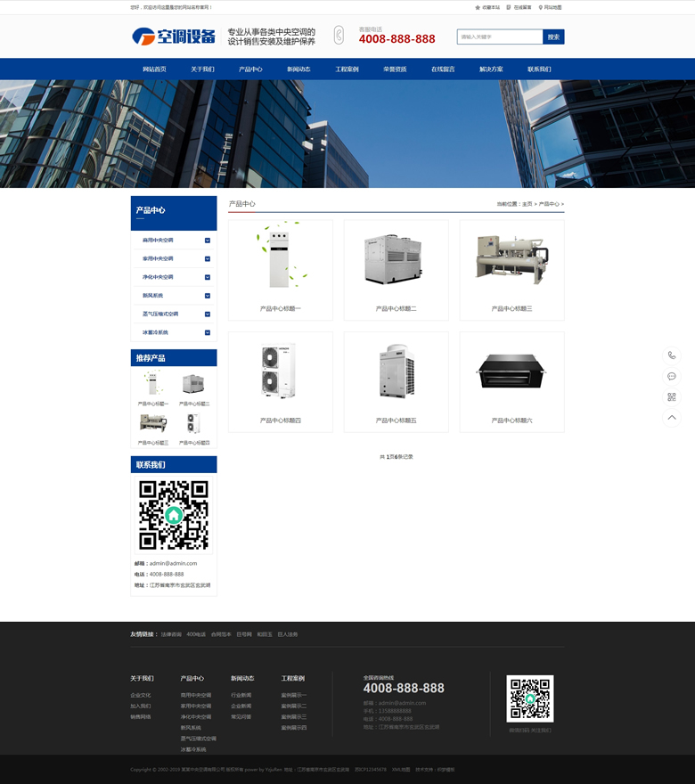Click the back-to-top arrow icon
This screenshot has width=695, height=784.
tap(672, 418)
